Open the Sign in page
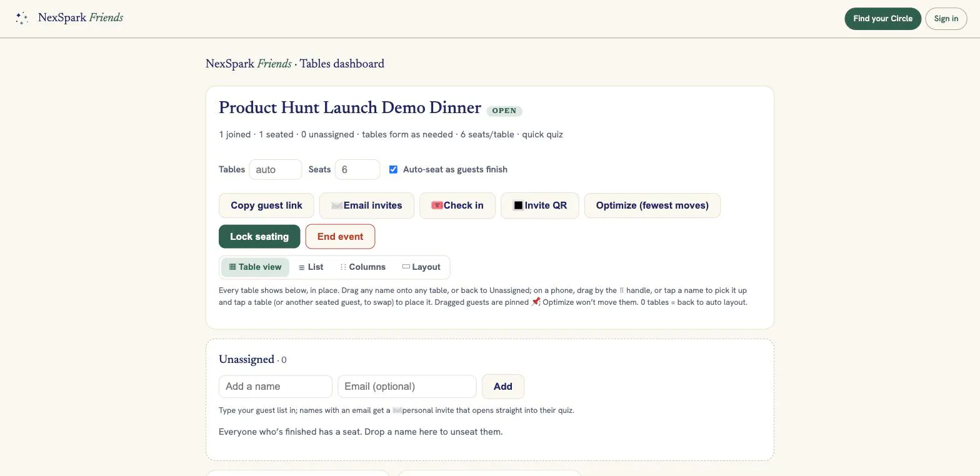The width and height of the screenshot is (980, 476). point(946,19)
